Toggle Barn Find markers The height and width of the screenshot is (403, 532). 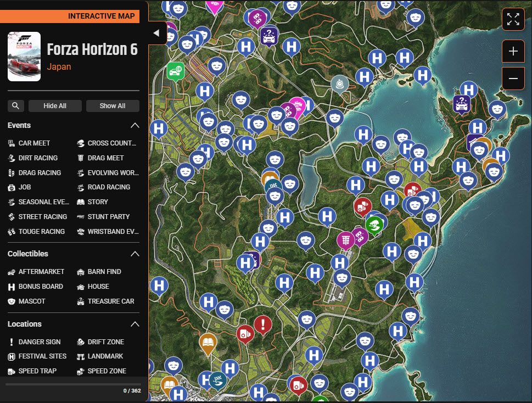(99, 272)
